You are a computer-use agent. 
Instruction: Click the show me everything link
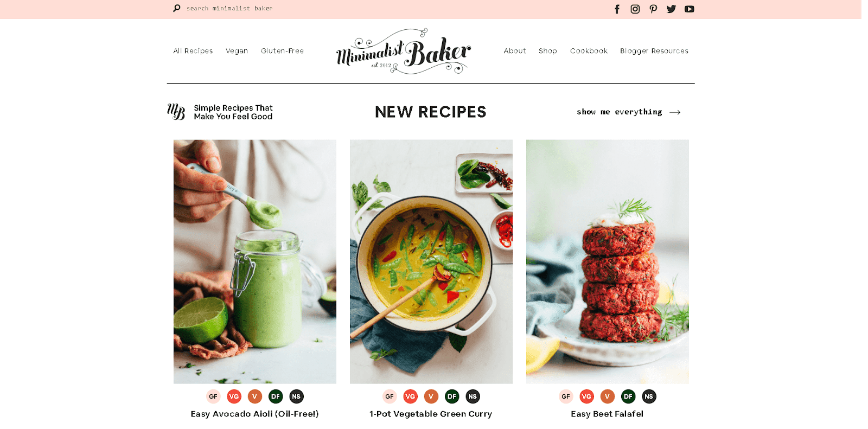pyautogui.click(x=629, y=112)
